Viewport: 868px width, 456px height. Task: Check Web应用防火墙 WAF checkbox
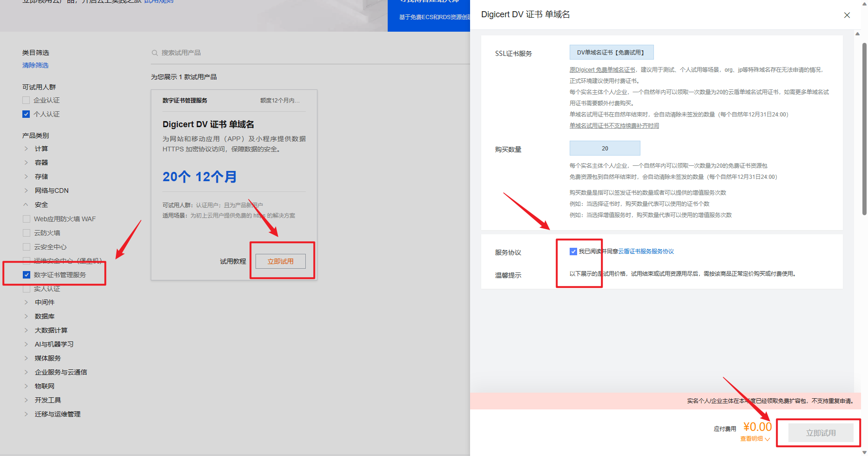(27, 219)
